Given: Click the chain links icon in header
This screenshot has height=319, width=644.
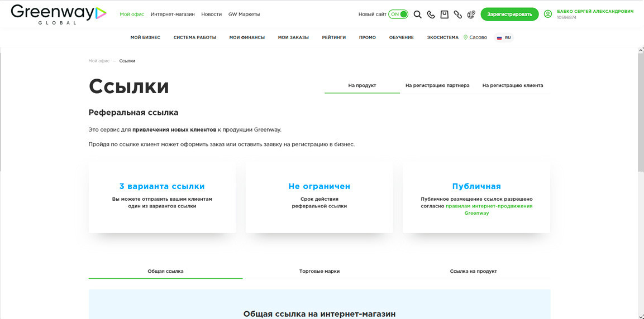Looking at the screenshot, I should pos(457,14).
